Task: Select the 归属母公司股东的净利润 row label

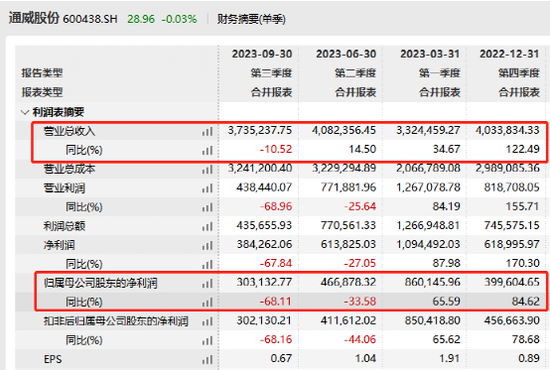Action: click(100, 283)
